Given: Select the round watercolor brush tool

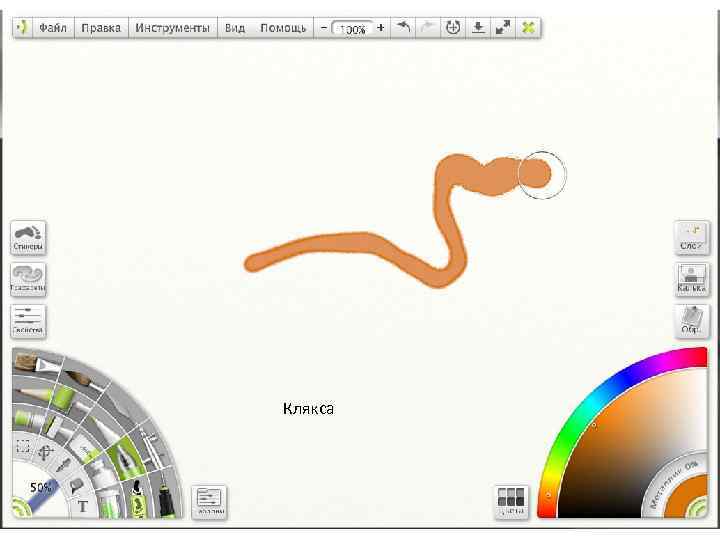Looking at the screenshot, I should point(85,379).
